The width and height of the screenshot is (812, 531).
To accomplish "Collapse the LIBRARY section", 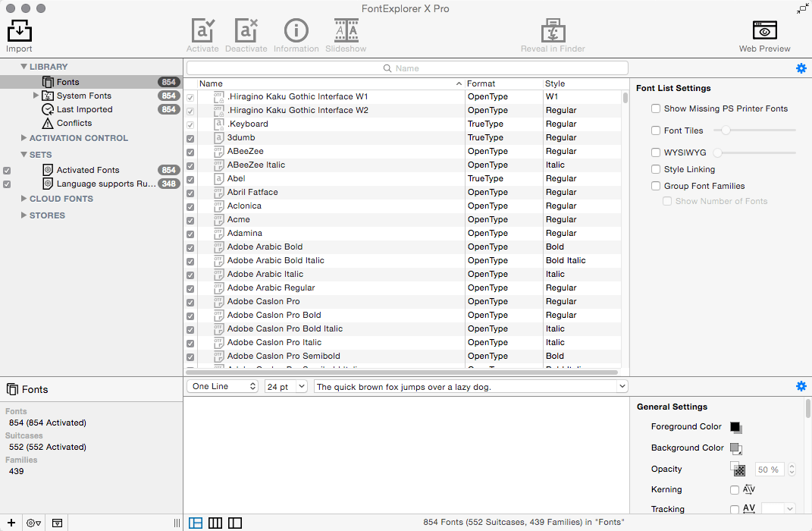I will [x=24, y=66].
